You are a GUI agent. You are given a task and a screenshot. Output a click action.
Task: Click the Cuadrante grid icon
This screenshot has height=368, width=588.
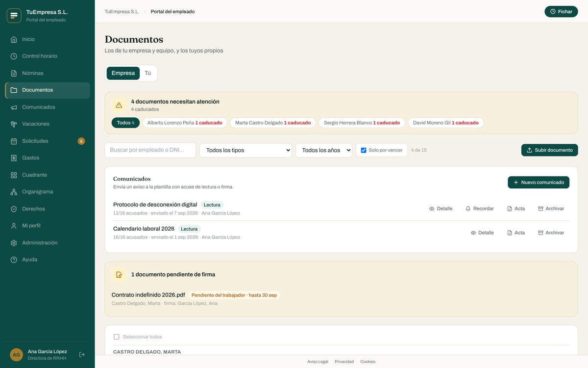(x=14, y=175)
